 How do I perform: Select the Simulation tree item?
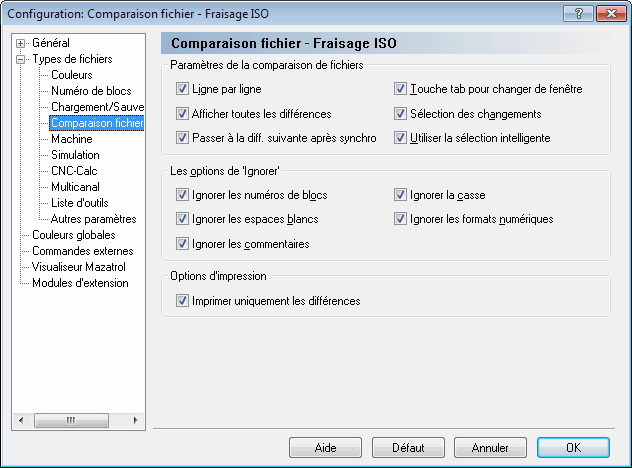coord(75,155)
